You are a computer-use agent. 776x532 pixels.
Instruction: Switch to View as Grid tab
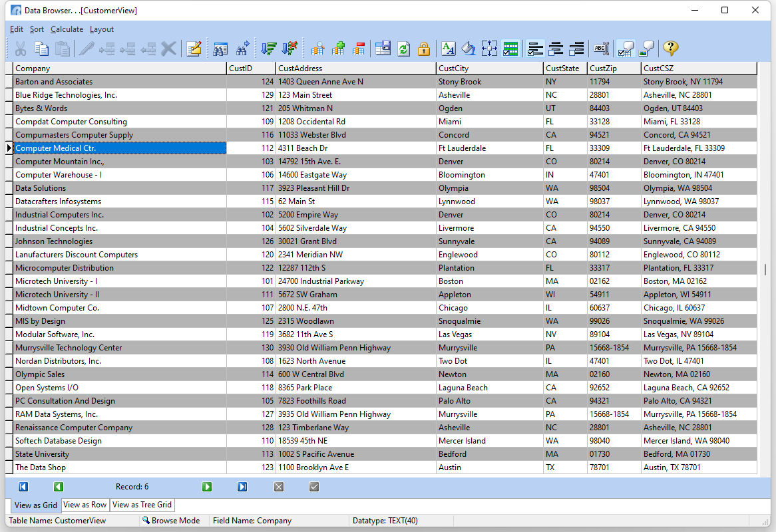click(36, 505)
